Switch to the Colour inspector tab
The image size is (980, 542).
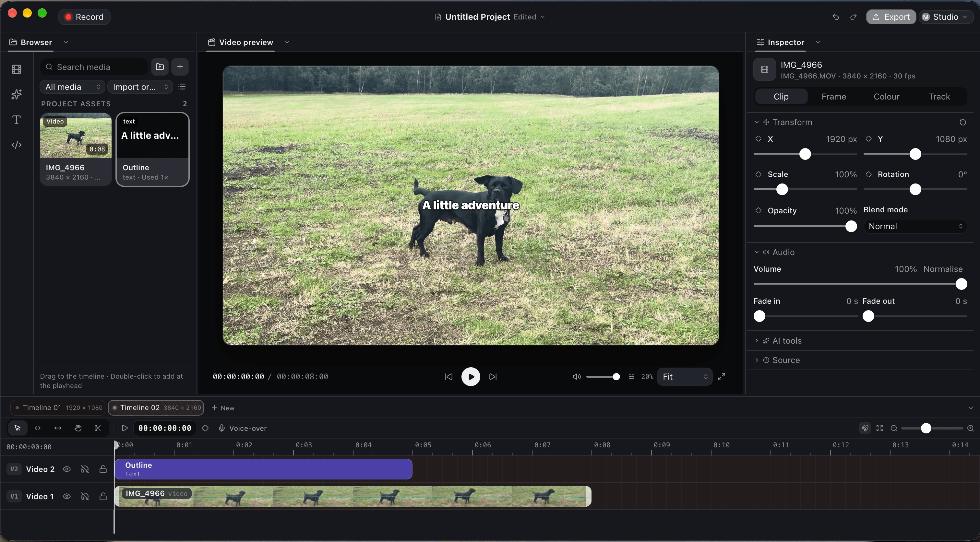pos(886,97)
